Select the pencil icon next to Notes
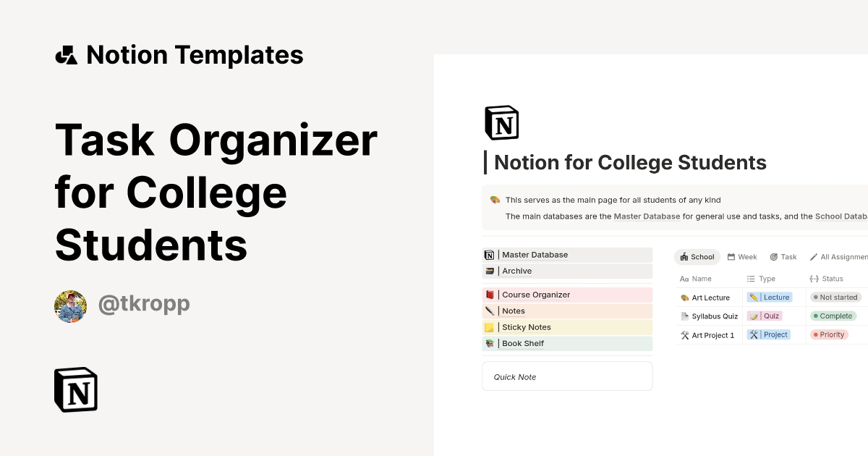The image size is (868, 456). 490,311
